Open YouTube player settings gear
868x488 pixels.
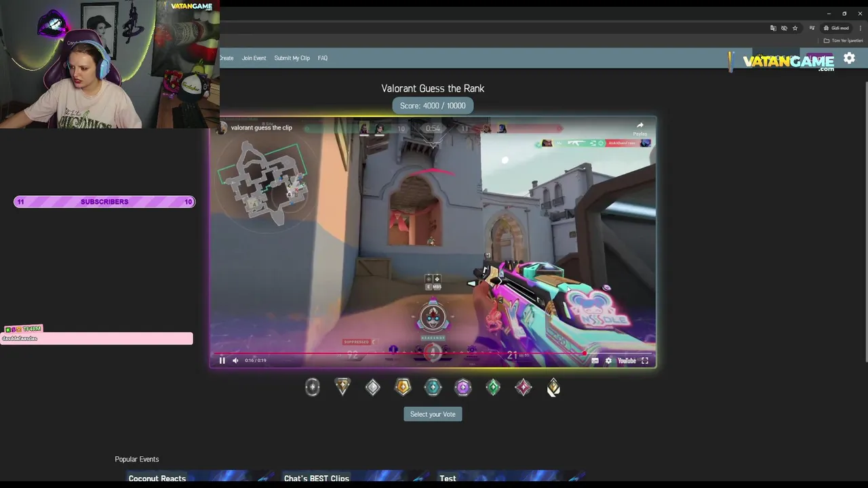(x=608, y=361)
